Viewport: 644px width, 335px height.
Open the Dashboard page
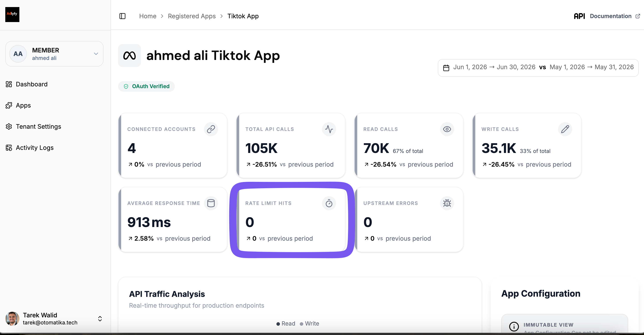(x=31, y=84)
